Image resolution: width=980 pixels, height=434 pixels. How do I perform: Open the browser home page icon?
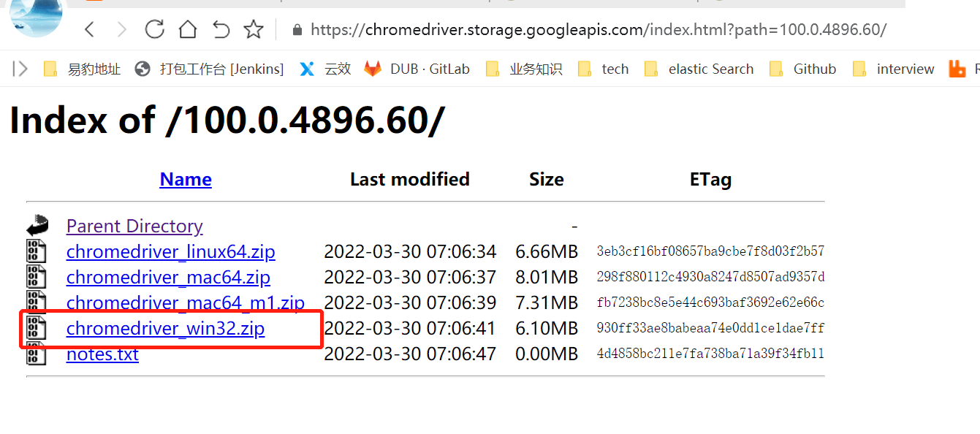(x=188, y=29)
